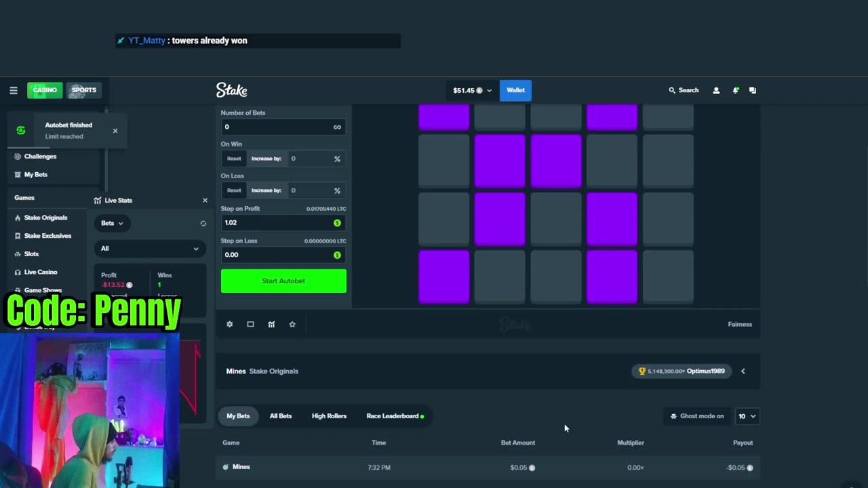Viewport: 868px width, 488px height.
Task: Click the Stake logo
Action: click(231, 90)
